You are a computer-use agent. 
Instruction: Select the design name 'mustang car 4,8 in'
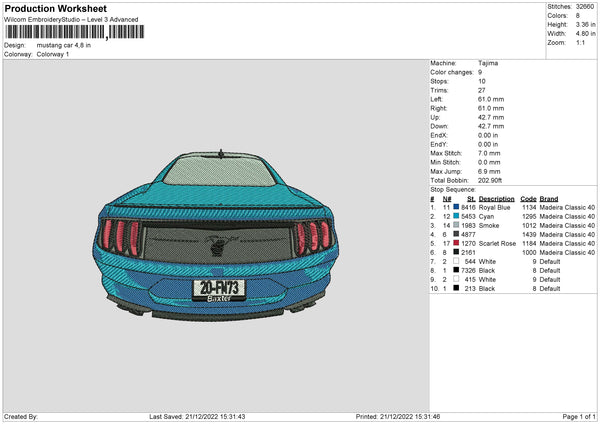click(x=64, y=45)
